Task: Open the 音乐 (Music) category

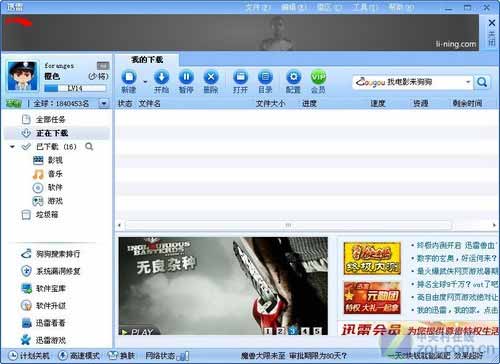Action: tap(48, 174)
